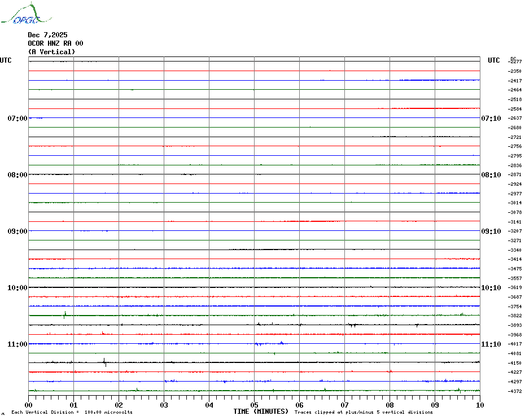Click the UTC label at top right
Screen dimensions: 525x420
[x=494, y=60]
